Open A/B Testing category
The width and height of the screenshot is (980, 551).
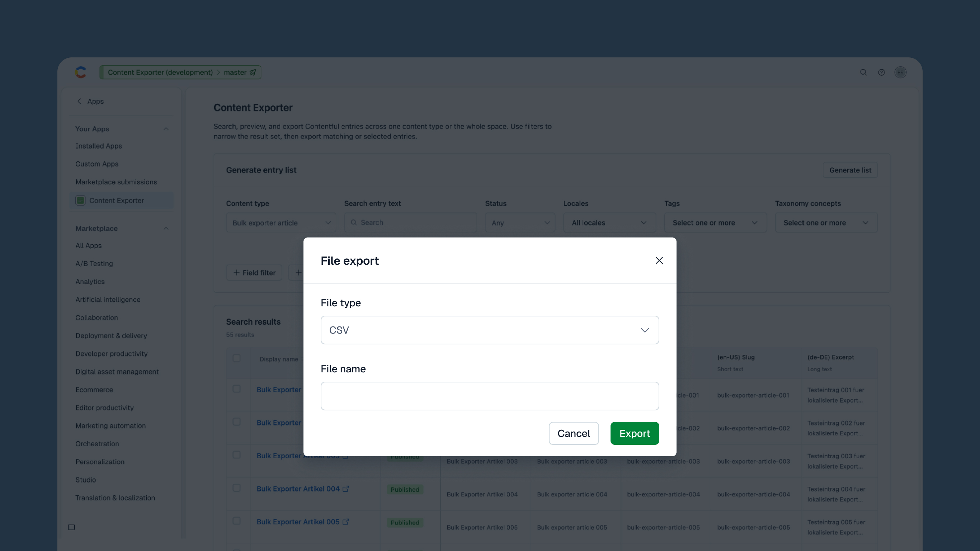[x=94, y=263]
